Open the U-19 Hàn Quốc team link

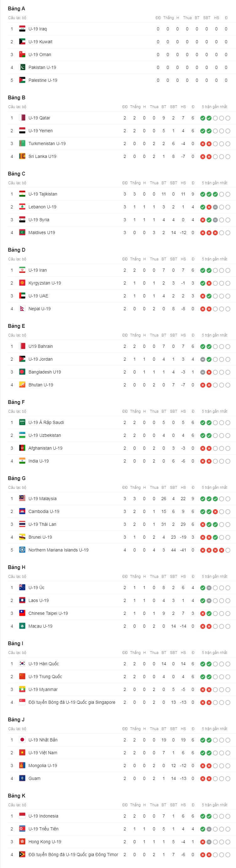(44, 664)
